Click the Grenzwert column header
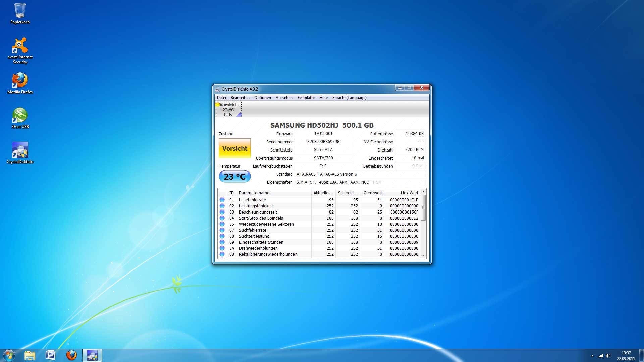The width and height of the screenshot is (644, 362). [x=372, y=193]
